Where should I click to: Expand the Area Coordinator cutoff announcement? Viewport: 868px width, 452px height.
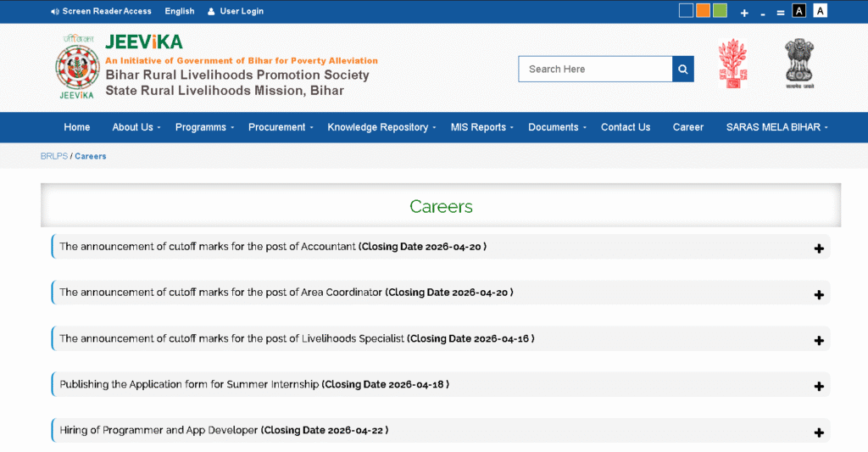point(818,294)
